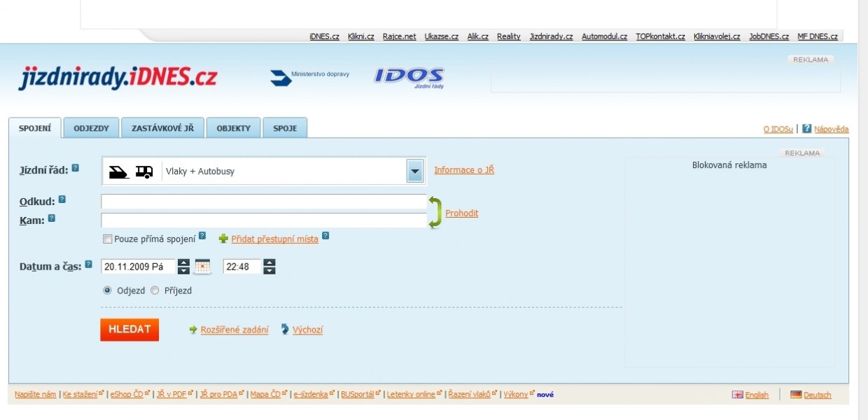This screenshot has height=420, width=868.
Task: Select the Příjezd radio button
Action: (x=155, y=290)
